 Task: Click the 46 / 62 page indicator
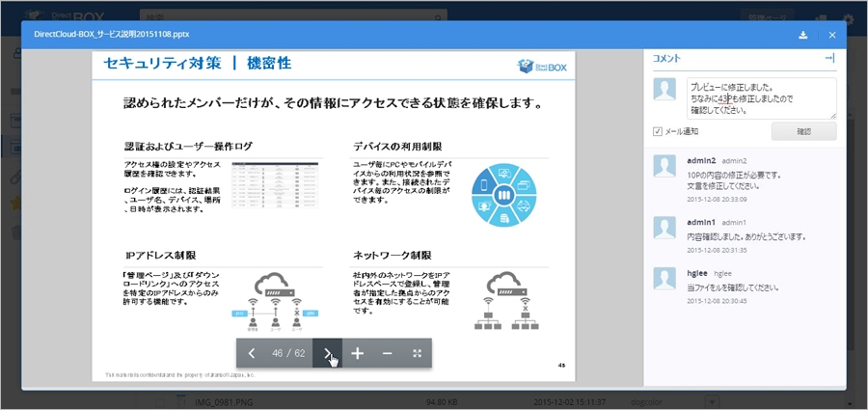pos(288,353)
